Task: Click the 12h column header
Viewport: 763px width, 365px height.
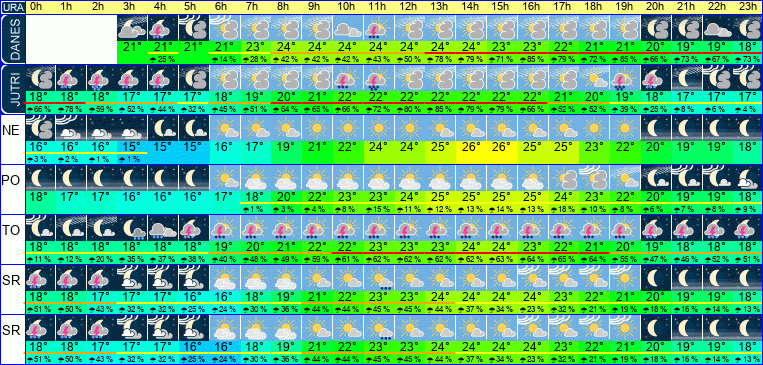Action: pos(409,7)
